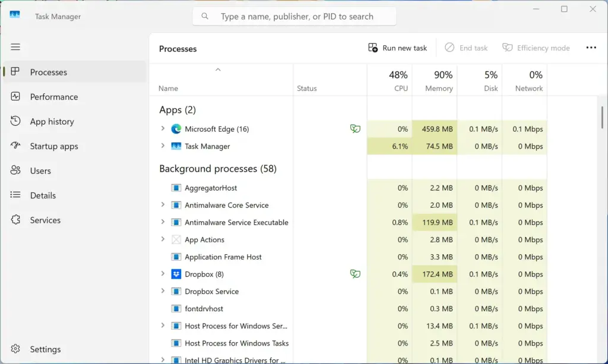Go to the Details page
608x364 pixels.
pyautogui.click(x=75, y=195)
